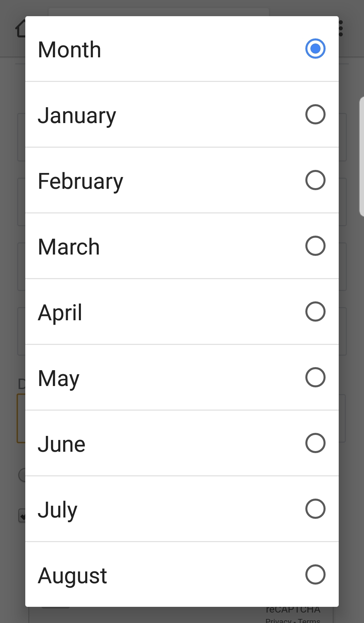Choose the April text label

60,313
